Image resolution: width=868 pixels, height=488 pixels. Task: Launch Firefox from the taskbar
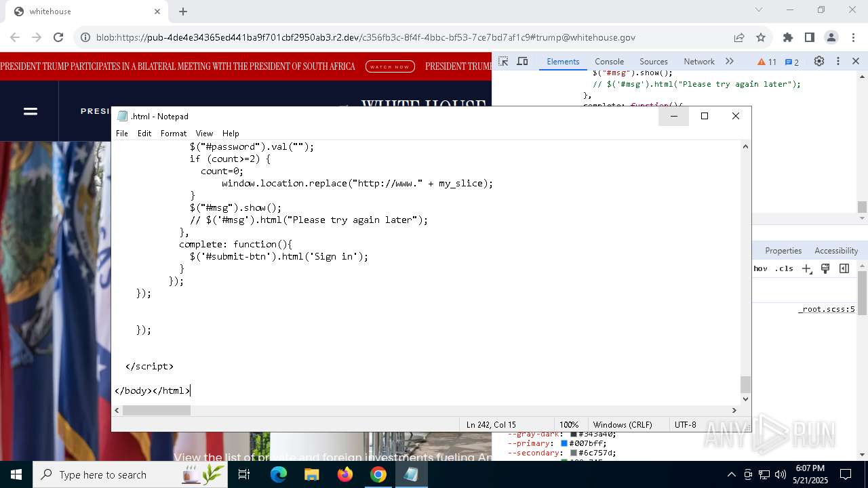[345, 474]
